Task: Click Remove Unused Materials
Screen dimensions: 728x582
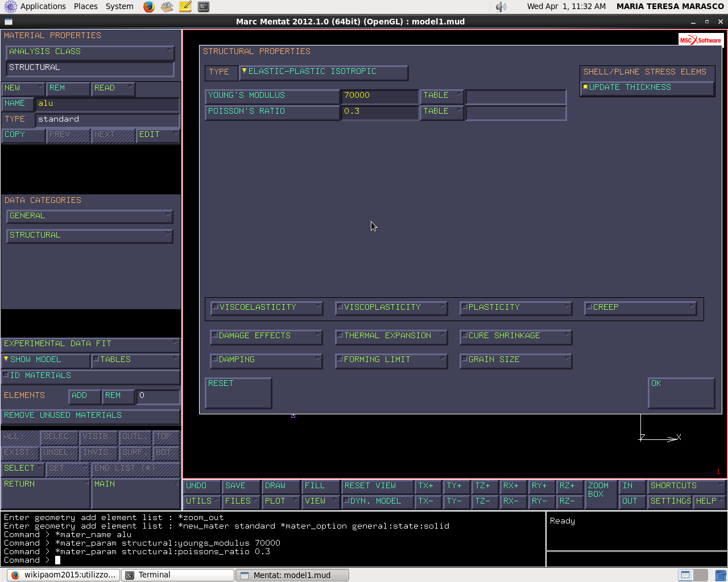Action: 90,416
